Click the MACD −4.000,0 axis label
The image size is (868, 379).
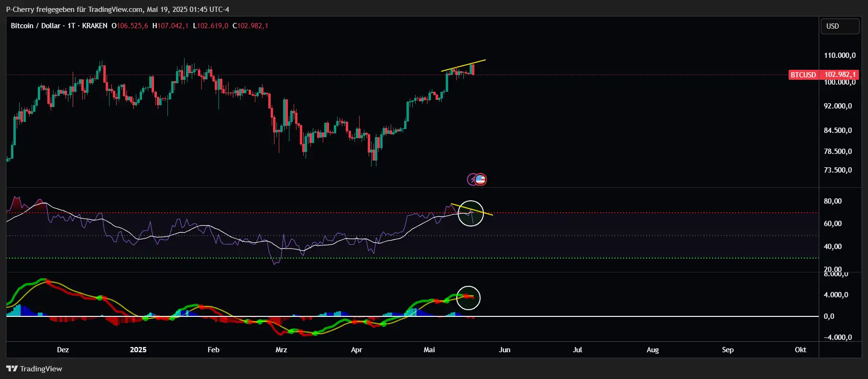[838, 337]
